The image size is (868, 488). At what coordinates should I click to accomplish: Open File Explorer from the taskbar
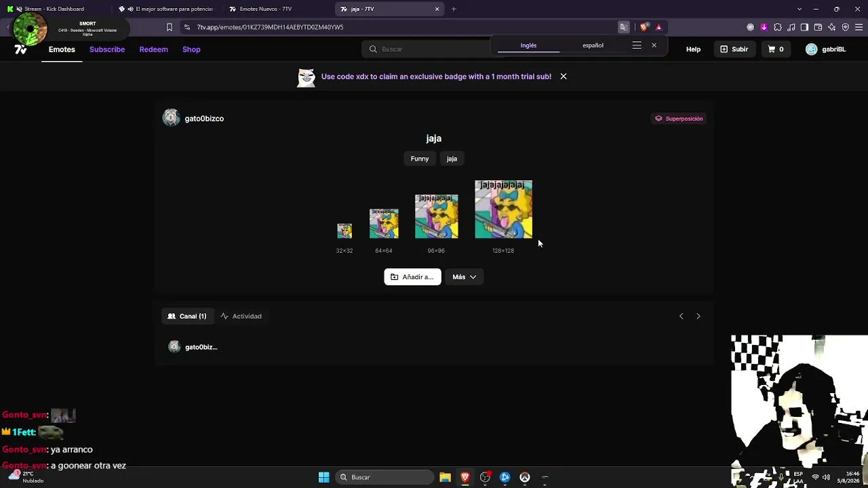coord(445,477)
